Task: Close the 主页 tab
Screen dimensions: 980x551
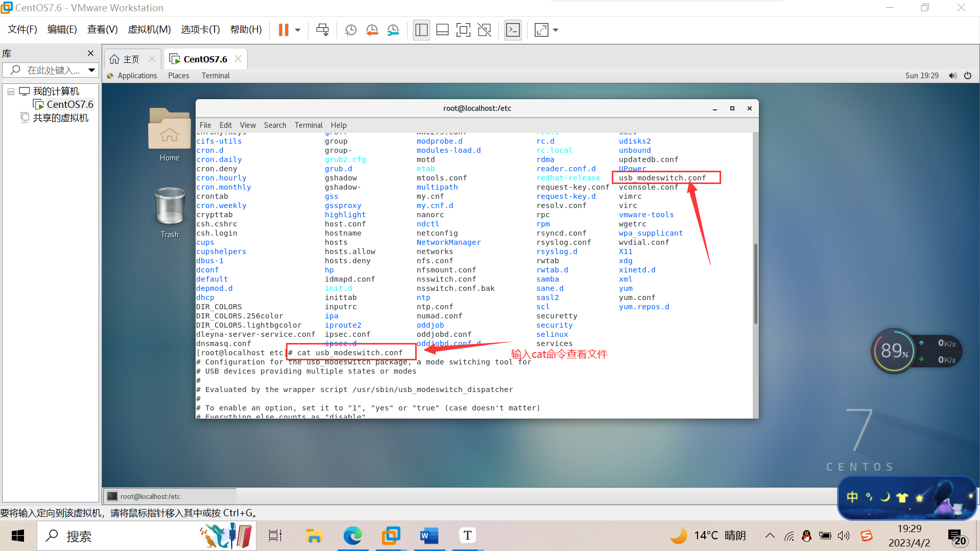Action: point(152,59)
